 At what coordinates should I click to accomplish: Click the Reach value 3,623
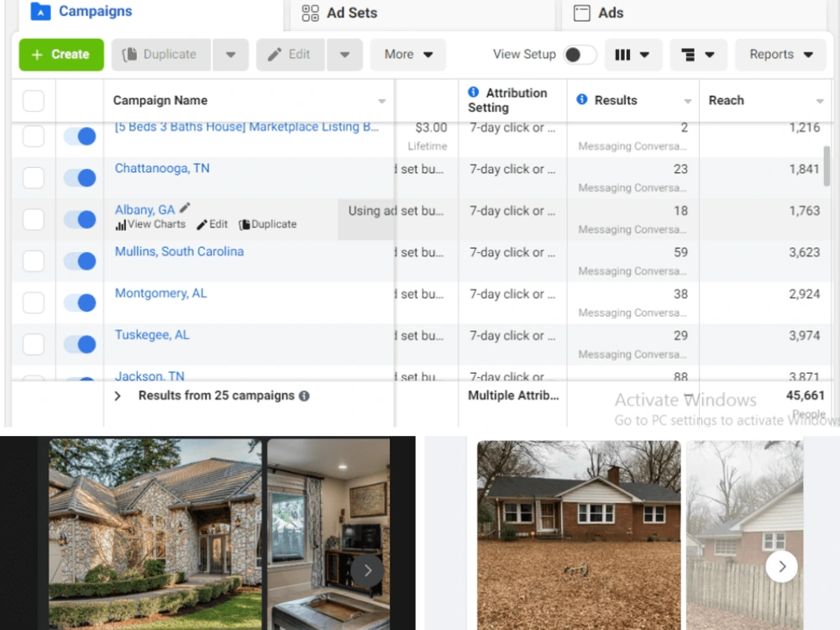click(804, 252)
